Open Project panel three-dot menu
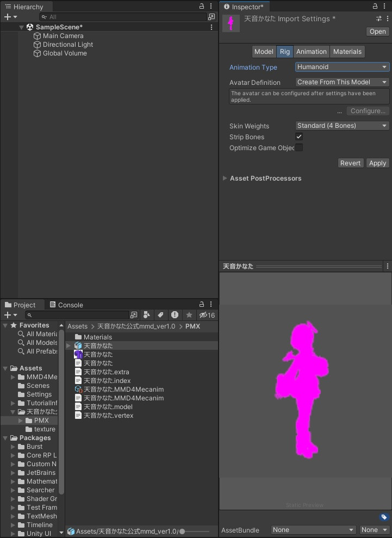 tap(211, 304)
